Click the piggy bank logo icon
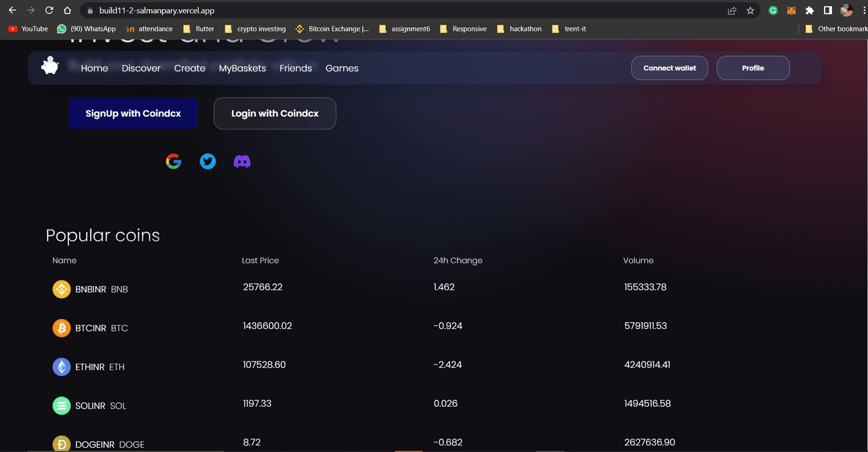The image size is (868, 452). tap(50, 66)
